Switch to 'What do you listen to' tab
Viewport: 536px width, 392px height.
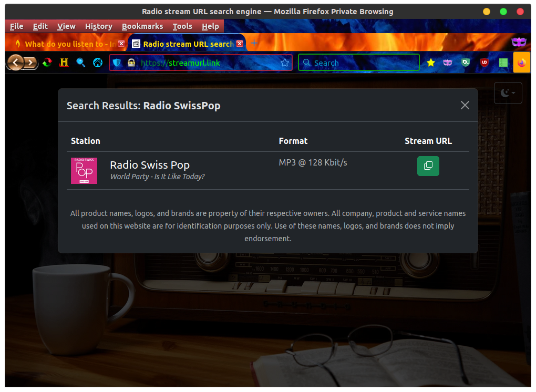(x=66, y=44)
